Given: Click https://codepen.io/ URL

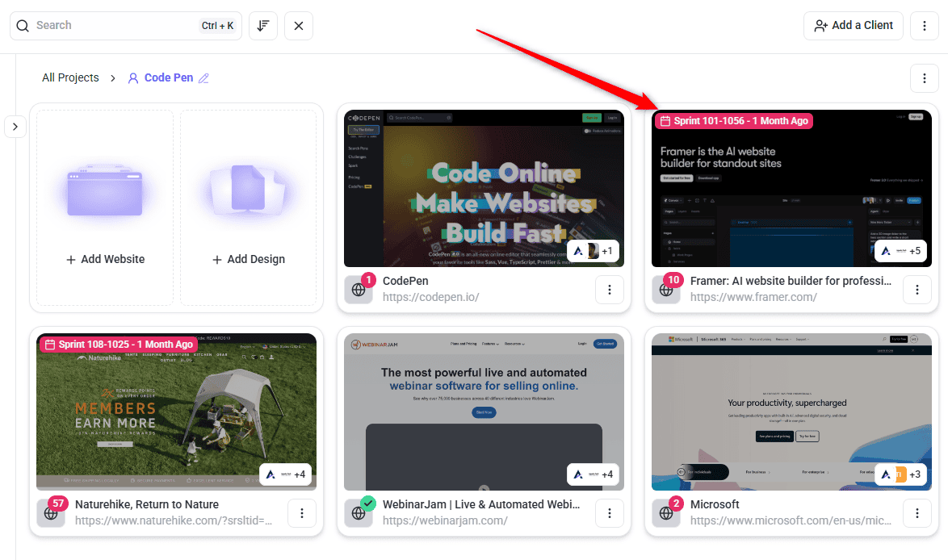Looking at the screenshot, I should 430,297.
